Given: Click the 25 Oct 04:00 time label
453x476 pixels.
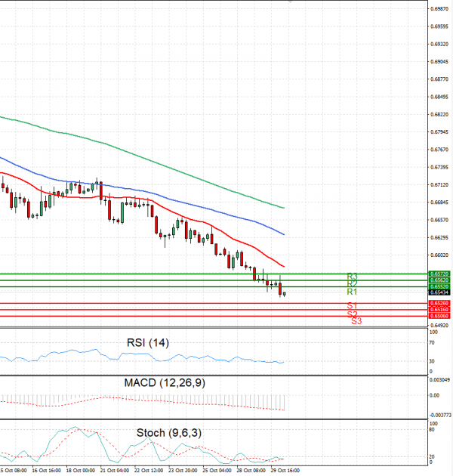Looking at the screenshot, I should 217,470.
